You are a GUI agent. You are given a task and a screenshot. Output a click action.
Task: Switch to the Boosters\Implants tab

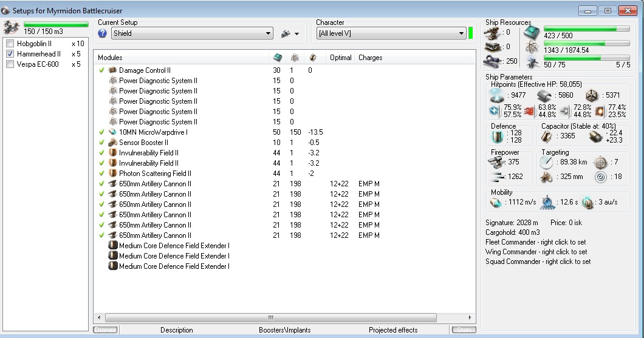(284, 330)
